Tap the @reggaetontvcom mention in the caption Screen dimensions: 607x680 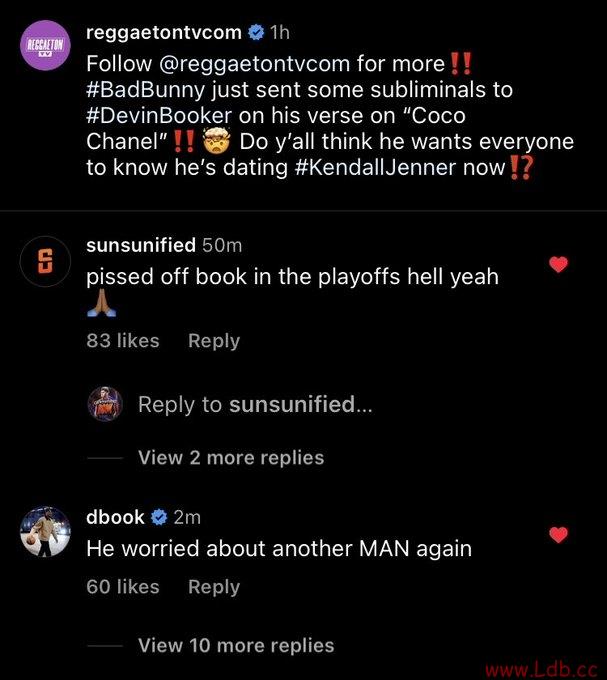point(255,64)
